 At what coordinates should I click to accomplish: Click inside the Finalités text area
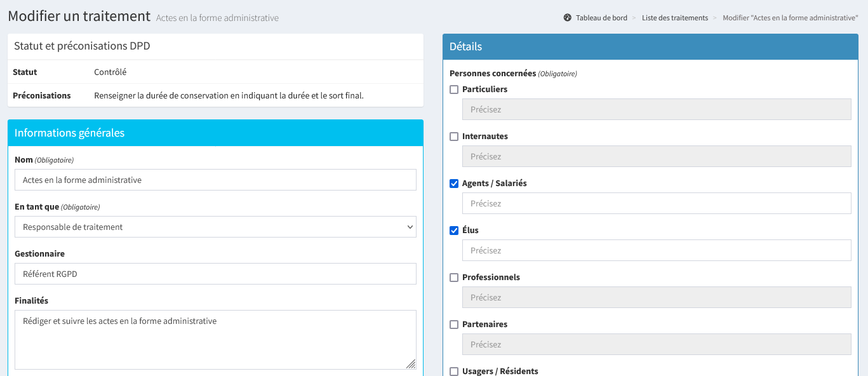215,339
